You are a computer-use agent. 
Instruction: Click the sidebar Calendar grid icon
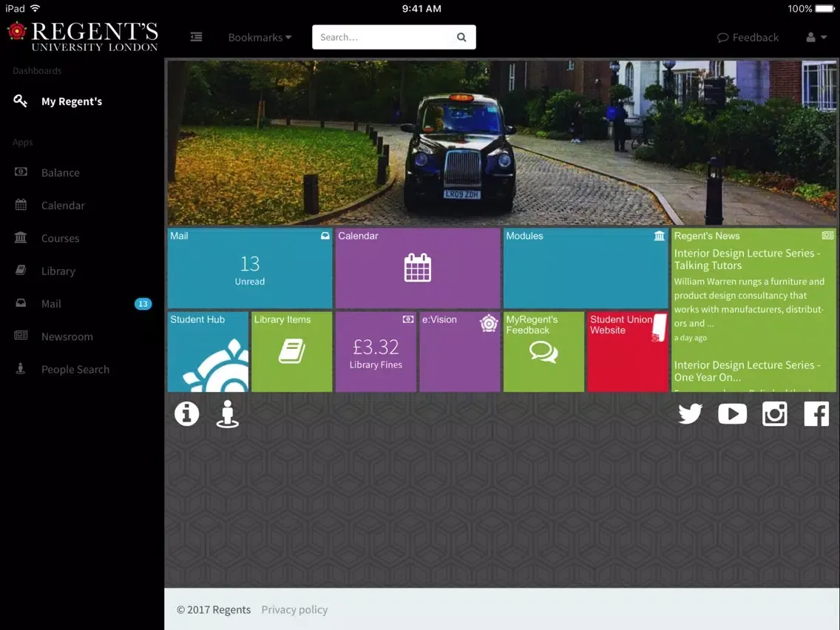(21, 205)
